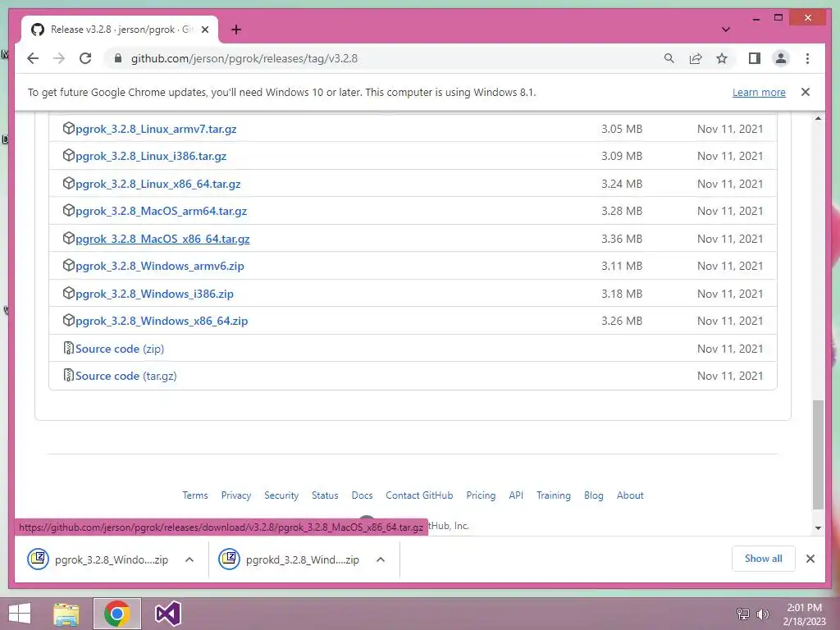
Task: Download Source code (zip)
Action: pos(120,349)
